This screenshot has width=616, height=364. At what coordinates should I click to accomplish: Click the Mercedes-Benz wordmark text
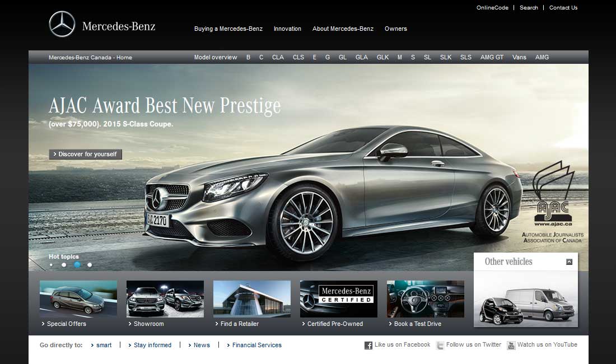click(x=119, y=26)
